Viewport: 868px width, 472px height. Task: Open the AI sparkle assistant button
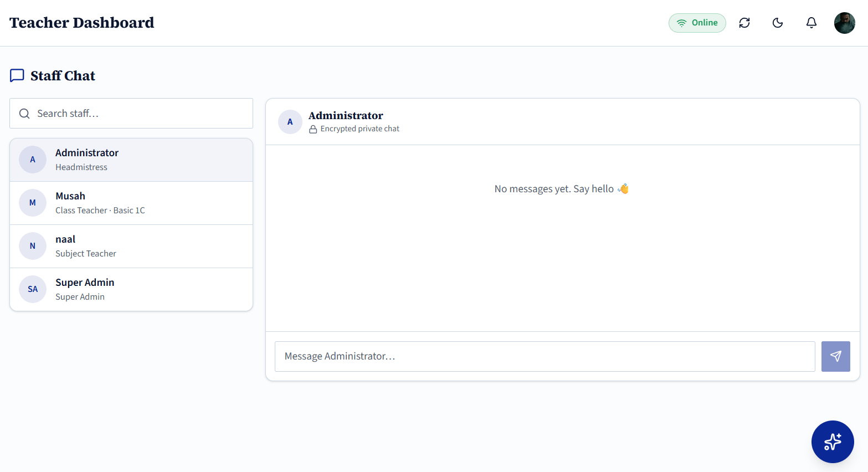click(833, 442)
